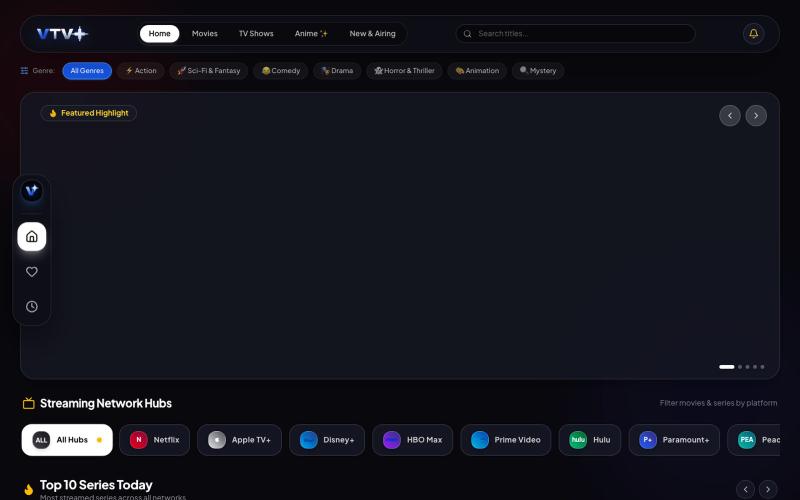Screen dimensions: 800x500
Task: Open the Anime tab
Action: 311,34
